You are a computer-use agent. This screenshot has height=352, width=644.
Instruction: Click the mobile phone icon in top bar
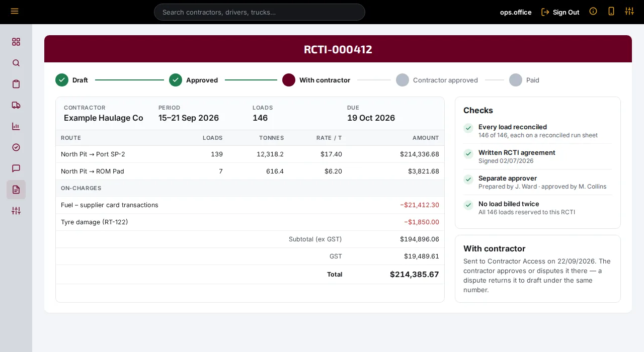click(x=611, y=11)
